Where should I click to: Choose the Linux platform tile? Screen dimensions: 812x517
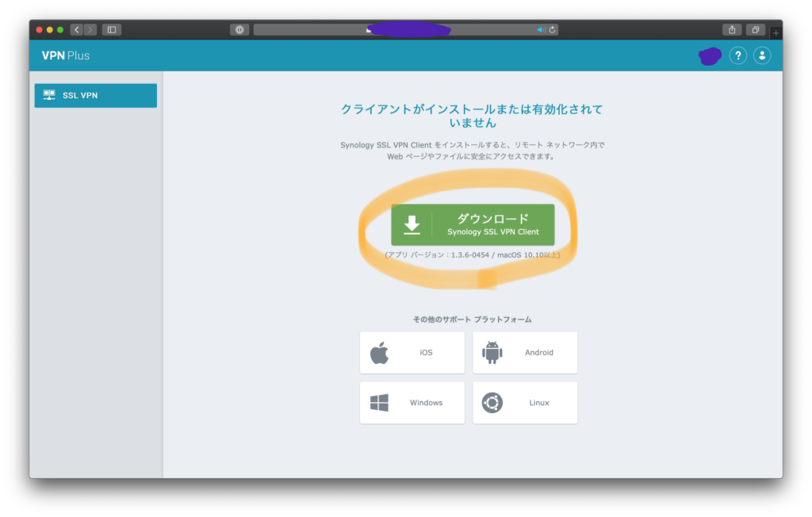click(x=525, y=403)
